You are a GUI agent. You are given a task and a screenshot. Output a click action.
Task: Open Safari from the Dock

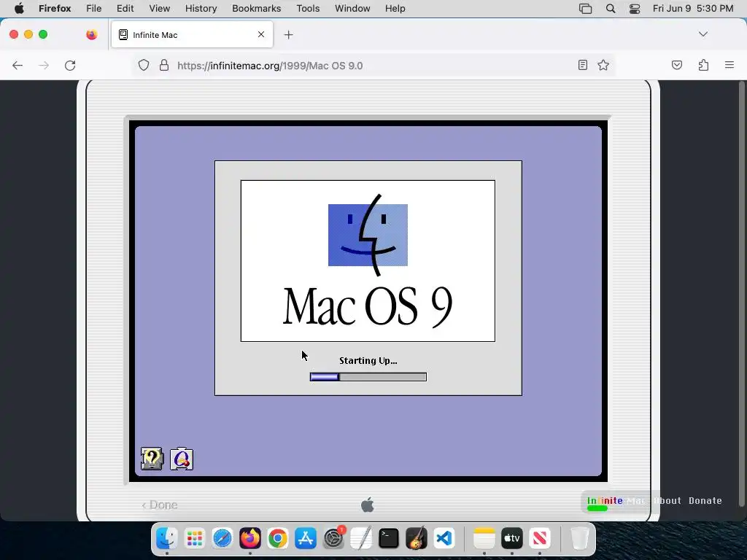pos(222,539)
